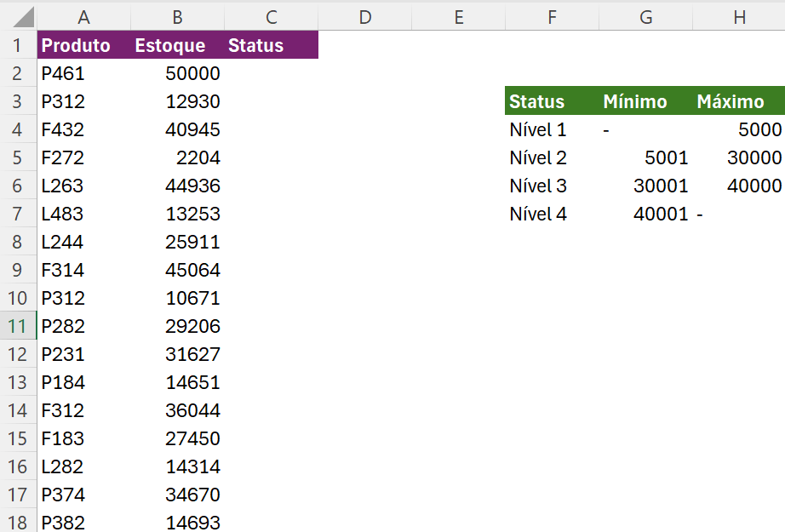Screen dimensions: 785x532
Task: Select cell with value 14314
Action: click(177, 466)
